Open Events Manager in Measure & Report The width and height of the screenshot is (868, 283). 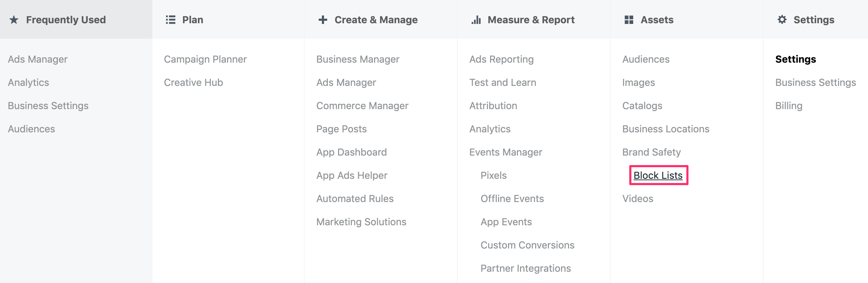[x=506, y=152]
